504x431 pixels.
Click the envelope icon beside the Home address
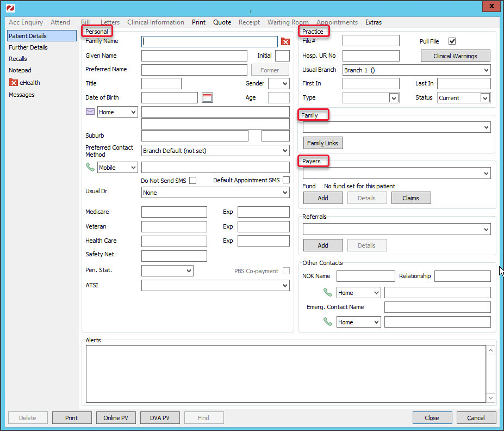pyautogui.click(x=90, y=112)
